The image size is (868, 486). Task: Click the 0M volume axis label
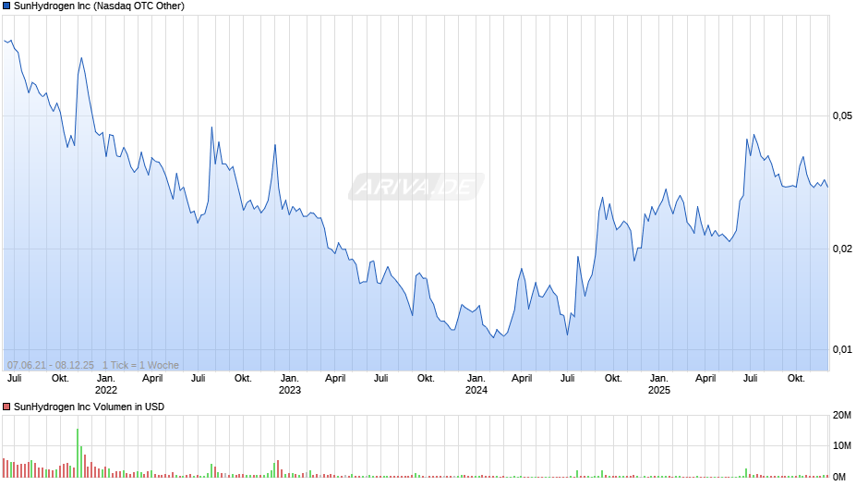click(x=839, y=477)
